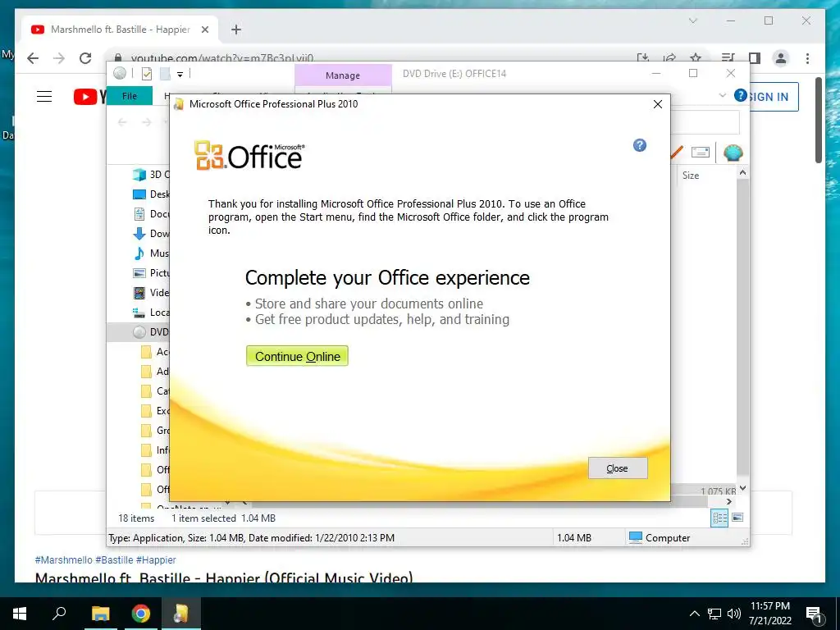The width and height of the screenshot is (840, 630).
Task: Sort files by the Size column
Action: tap(691, 176)
